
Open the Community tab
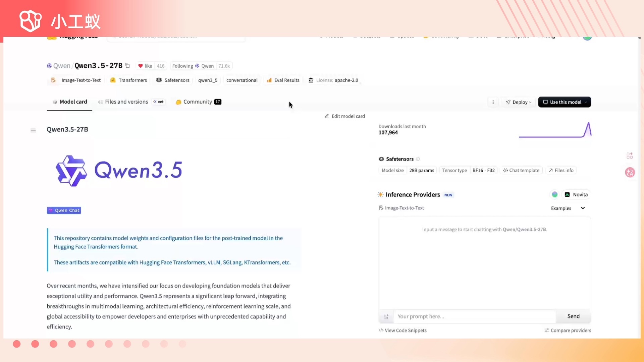pyautogui.click(x=198, y=102)
